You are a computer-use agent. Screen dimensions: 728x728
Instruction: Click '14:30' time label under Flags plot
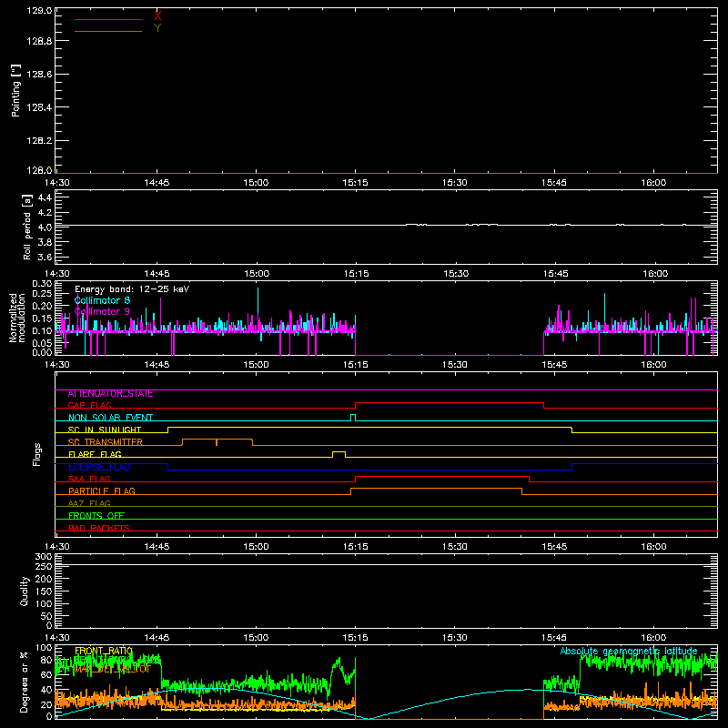tap(56, 547)
